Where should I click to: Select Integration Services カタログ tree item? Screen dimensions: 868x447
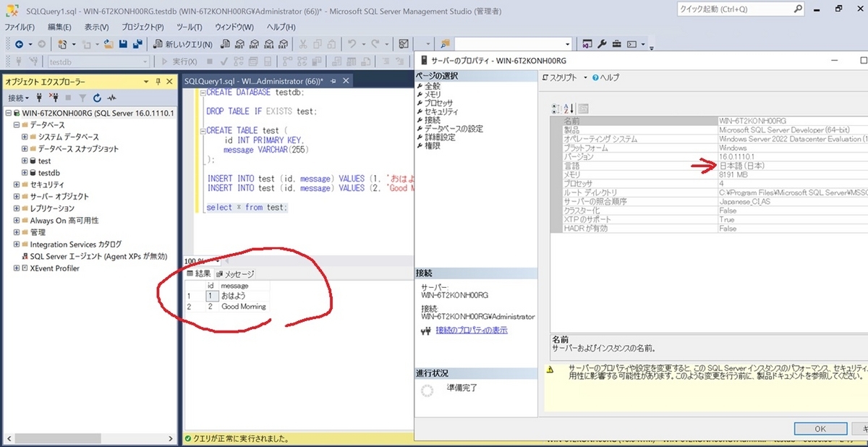76,244
